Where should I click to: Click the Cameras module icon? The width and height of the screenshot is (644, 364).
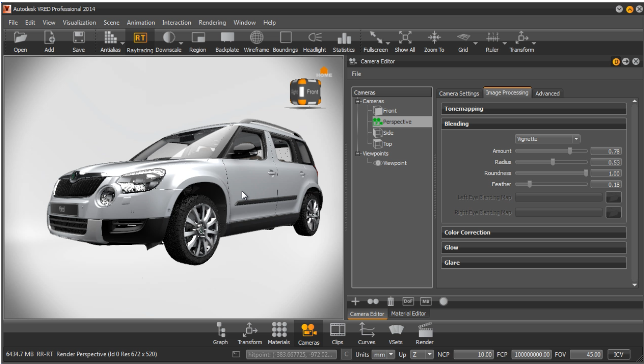tap(309, 329)
